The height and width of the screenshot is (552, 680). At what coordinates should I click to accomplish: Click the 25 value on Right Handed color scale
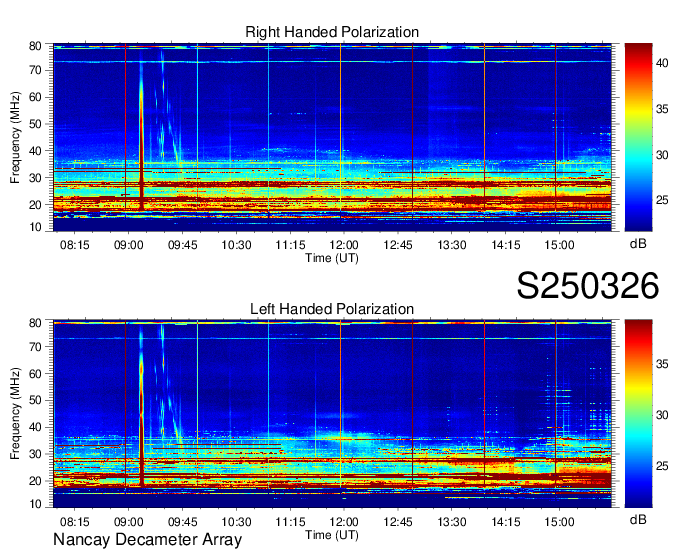662,201
